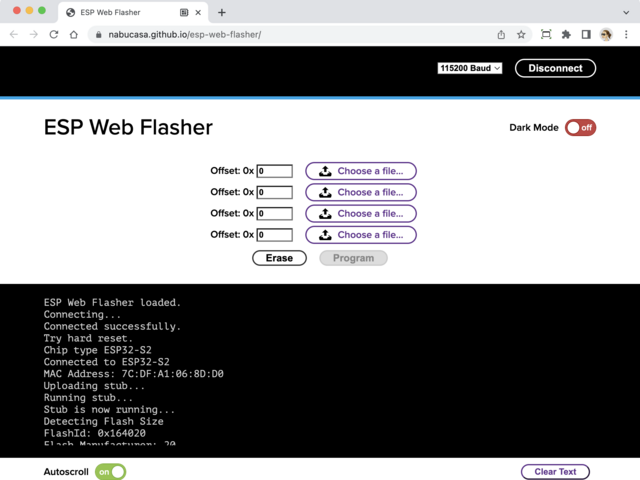Open the Chrome profile avatar

(606, 35)
